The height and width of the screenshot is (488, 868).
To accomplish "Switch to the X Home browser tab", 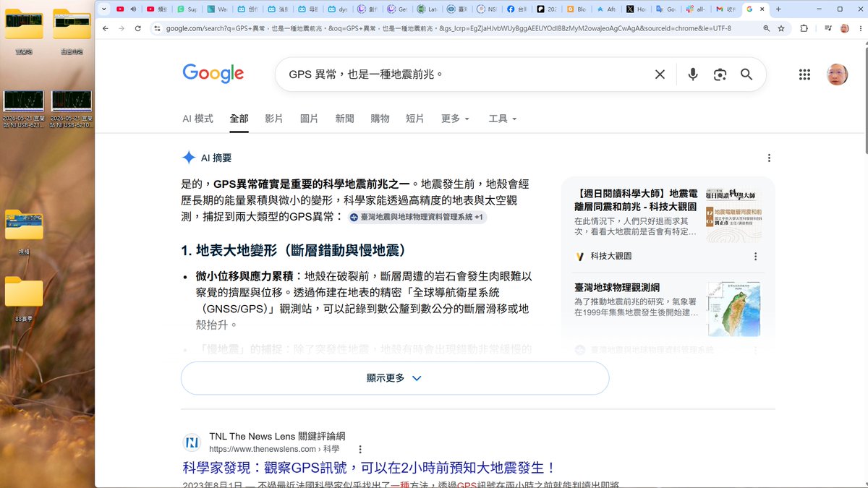I will (x=637, y=9).
